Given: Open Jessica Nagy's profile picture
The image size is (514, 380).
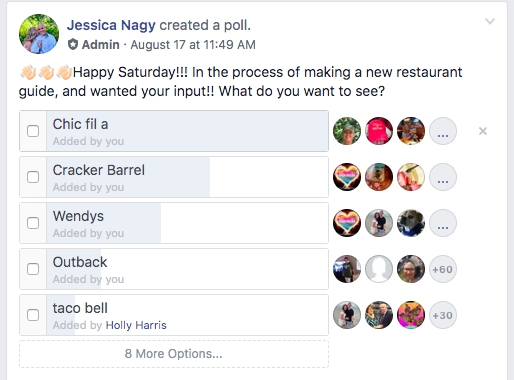Looking at the screenshot, I should click(x=39, y=34).
